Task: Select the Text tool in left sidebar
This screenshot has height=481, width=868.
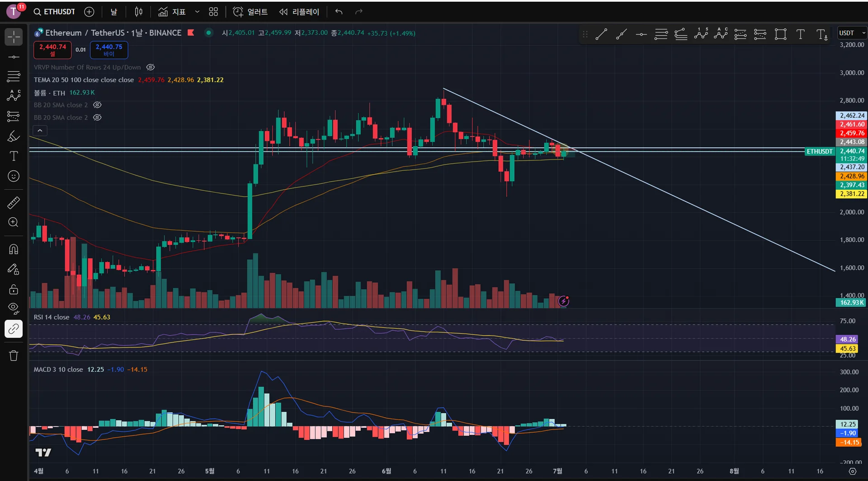Action: (14, 156)
